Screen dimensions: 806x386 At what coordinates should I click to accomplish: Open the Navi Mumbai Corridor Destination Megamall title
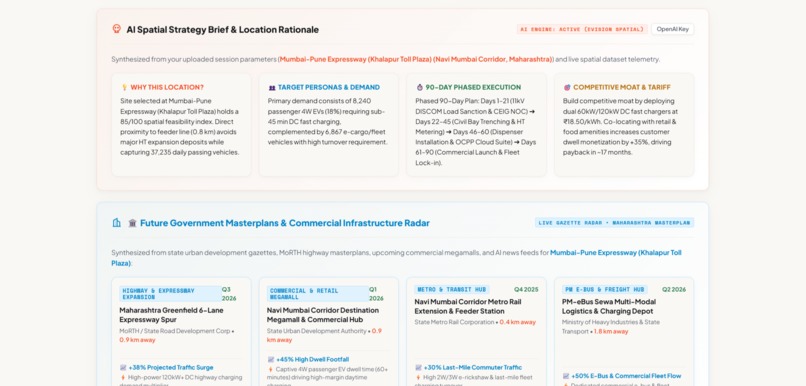323,315
